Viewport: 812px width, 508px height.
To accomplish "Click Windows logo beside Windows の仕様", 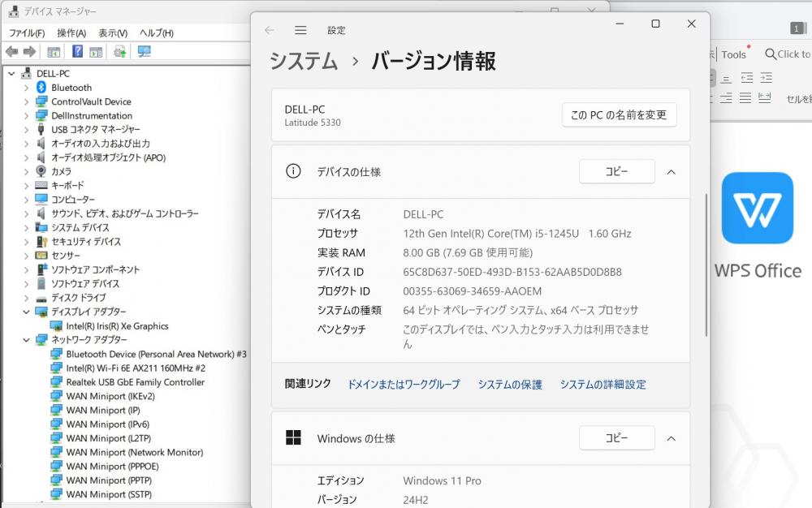I will [x=293, y=437].
